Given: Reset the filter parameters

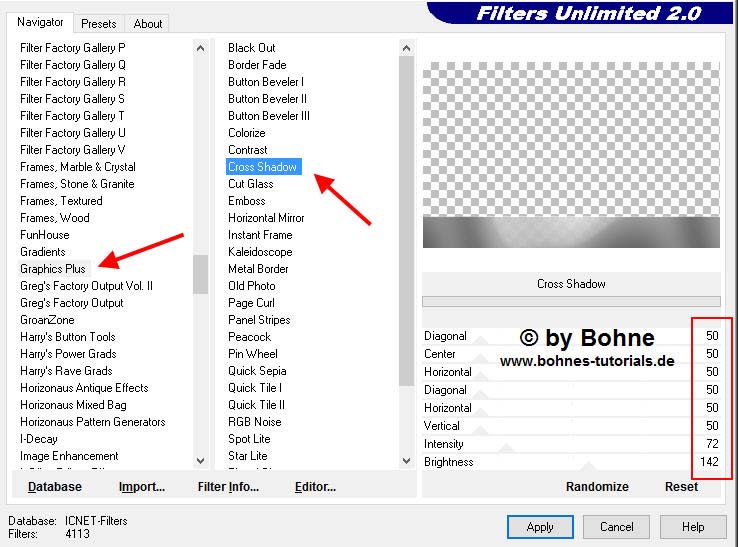Looking at the screenshot, I should [x=681, y=487].
